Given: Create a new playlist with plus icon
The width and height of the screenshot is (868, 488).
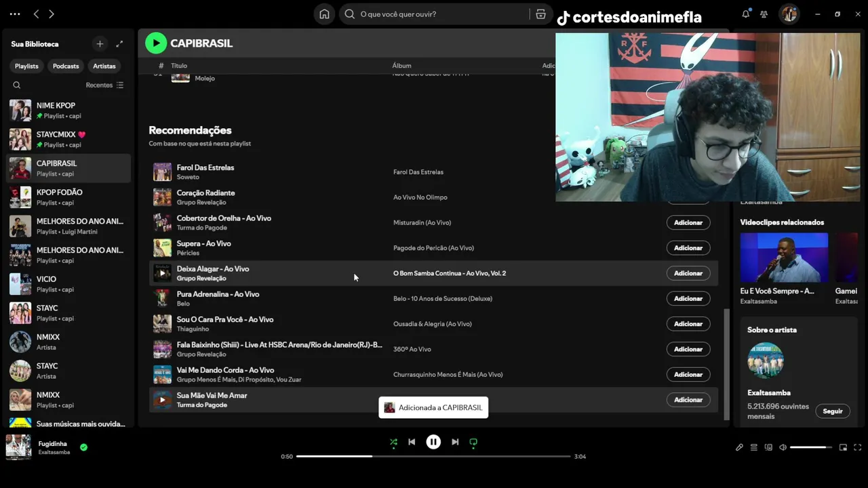Looking at the screenshot, I should click(100, 44).
